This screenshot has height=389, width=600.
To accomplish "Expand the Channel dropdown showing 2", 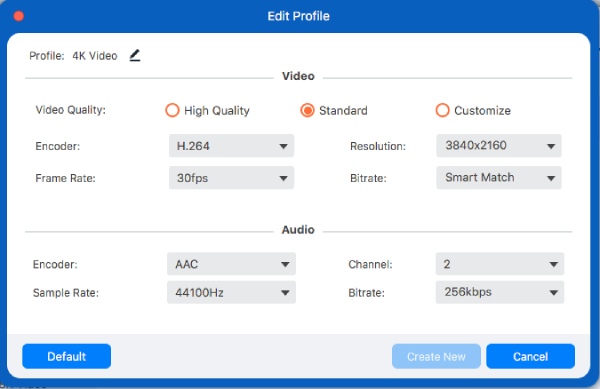I will click(x=500, y=264).
